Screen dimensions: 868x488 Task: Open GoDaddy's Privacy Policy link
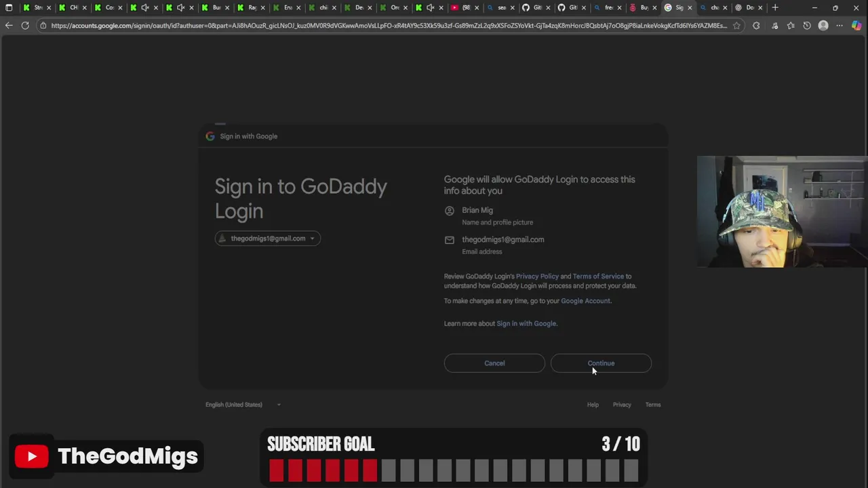pos(537,277)
